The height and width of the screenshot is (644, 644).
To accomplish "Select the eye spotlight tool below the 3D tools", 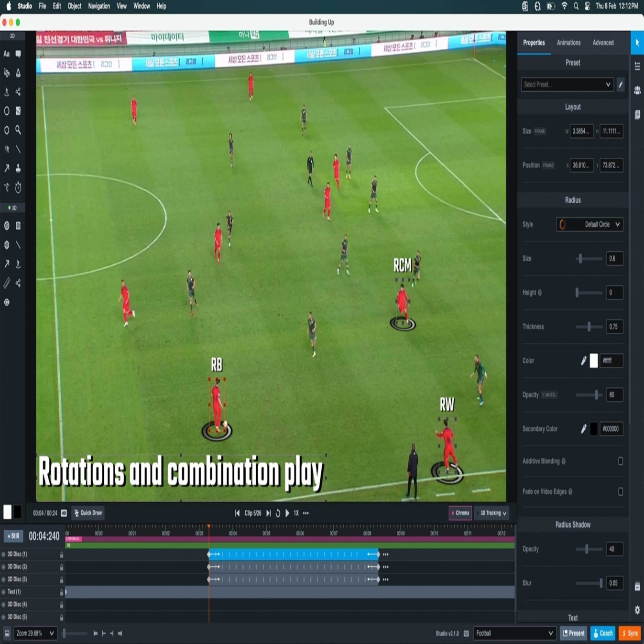I will [x=7, y=301].
